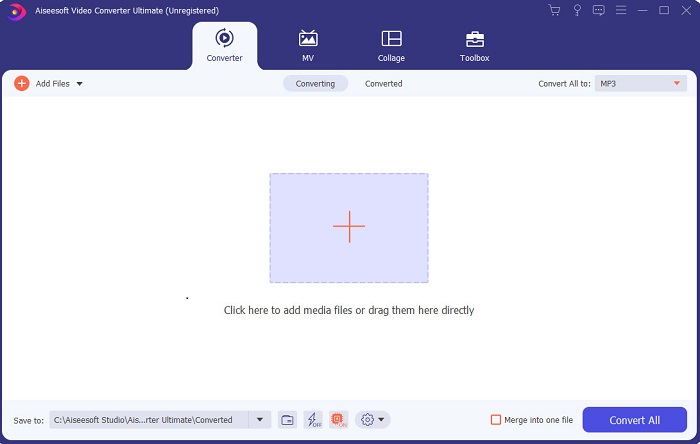Click the Save to path field

149,419
